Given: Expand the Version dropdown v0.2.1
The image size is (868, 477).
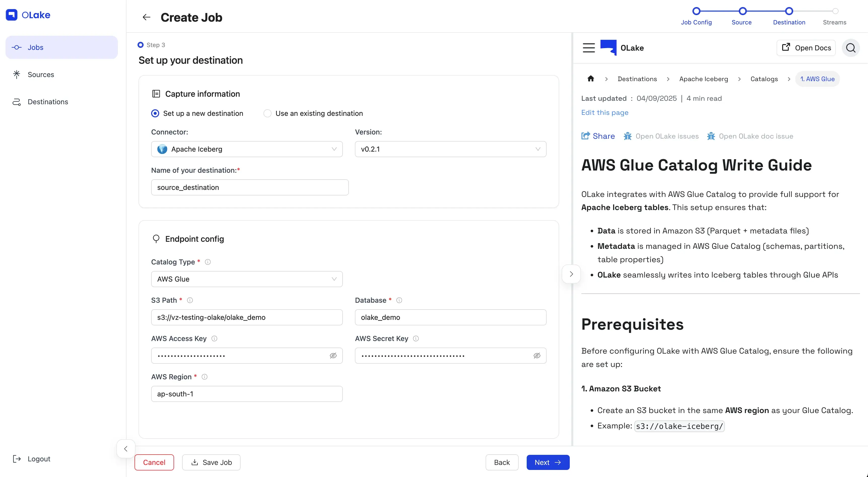Looking at the screenshot, I should pyautogui.click(x=450, y=149).
